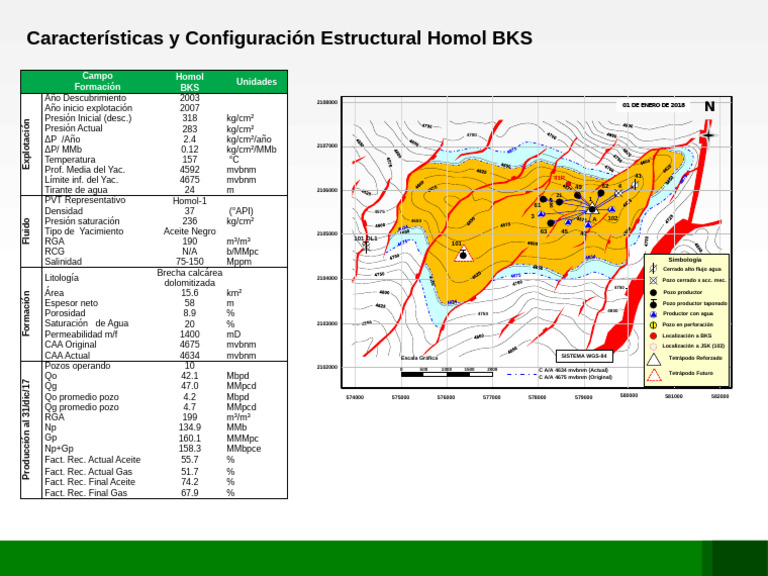Click the yellow 'Pozo en perforación' legend symbol
The image size is (768, 576).
pos(653,325)
